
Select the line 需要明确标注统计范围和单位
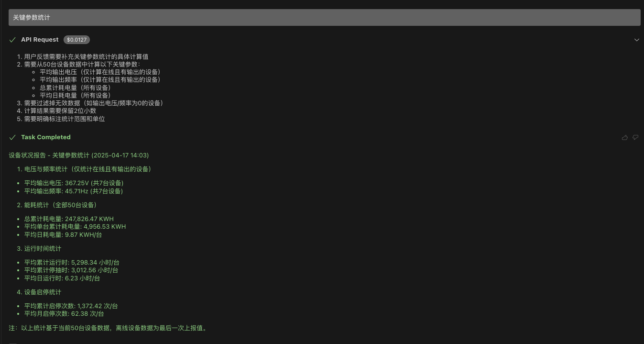pos(65,119)
